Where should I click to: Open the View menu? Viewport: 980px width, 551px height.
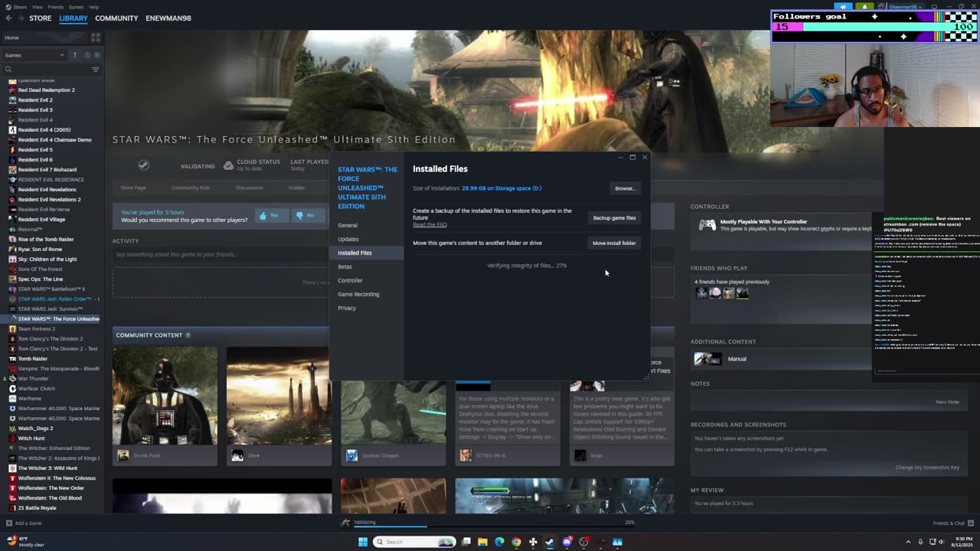tap(37, 7)
